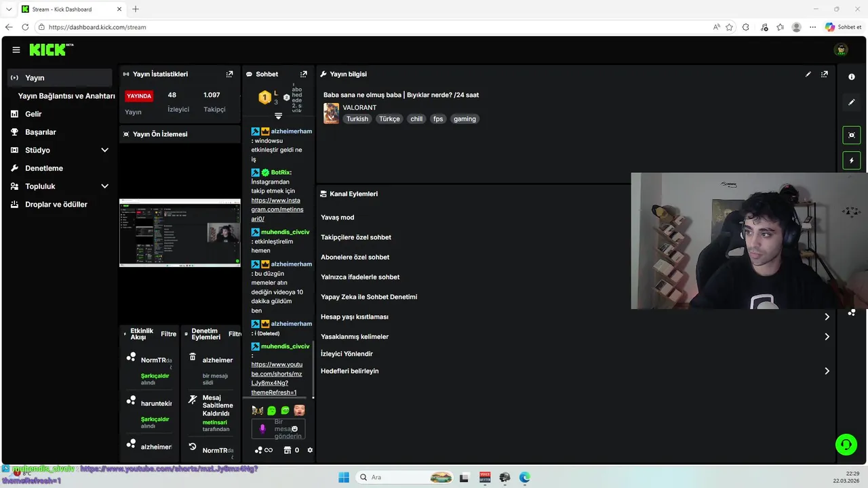Select Yayın in the sidebar

(x=60, y=78)
